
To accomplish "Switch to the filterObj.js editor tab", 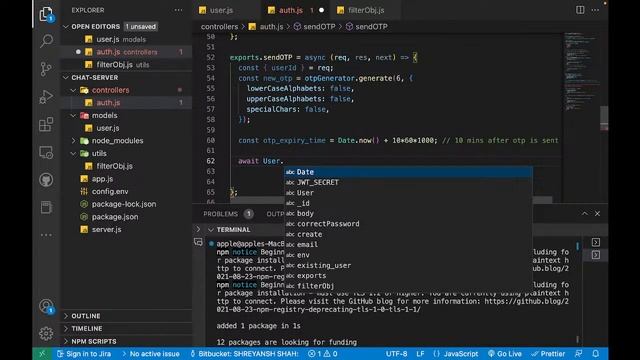I will pos(366,10).
